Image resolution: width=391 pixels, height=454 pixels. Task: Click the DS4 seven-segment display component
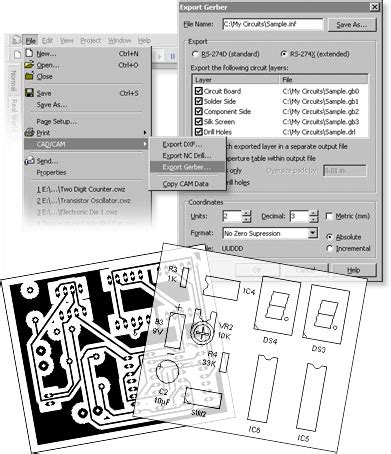coord(277,306)
